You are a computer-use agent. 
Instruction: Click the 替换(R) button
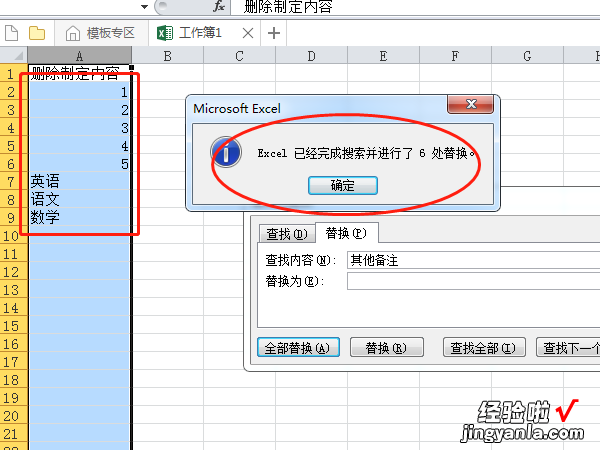click(x=386, y=347)
